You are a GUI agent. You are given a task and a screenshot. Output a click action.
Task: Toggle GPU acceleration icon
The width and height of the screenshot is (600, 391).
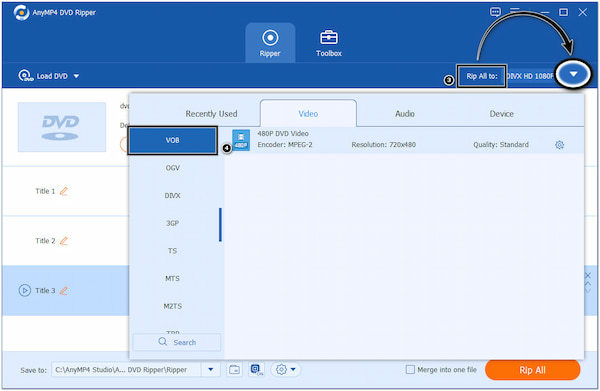pos(257,370)
